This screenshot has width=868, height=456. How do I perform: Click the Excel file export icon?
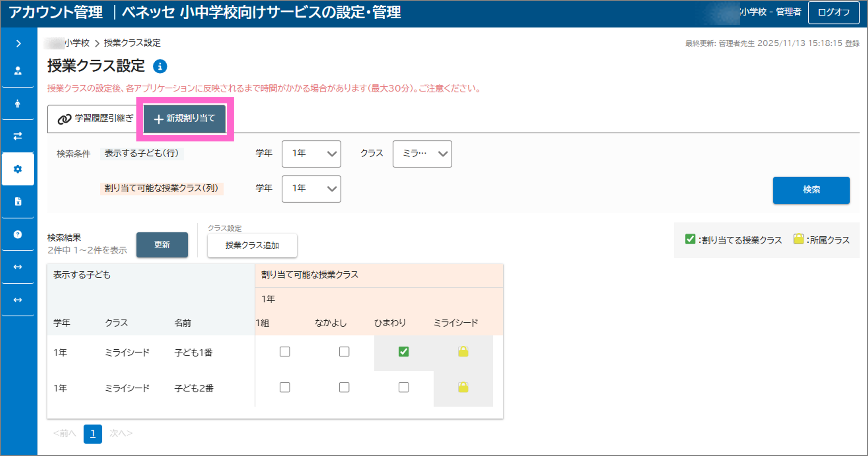[18, 201]
